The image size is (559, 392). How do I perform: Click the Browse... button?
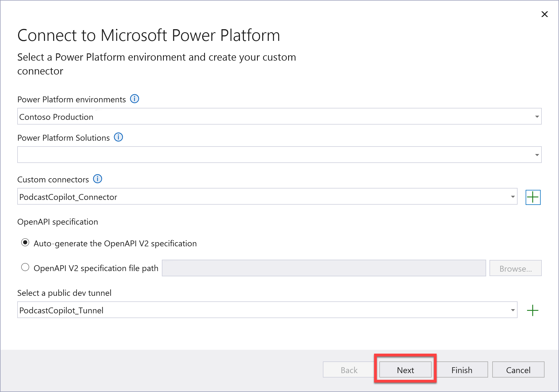[x=515, y=268]
